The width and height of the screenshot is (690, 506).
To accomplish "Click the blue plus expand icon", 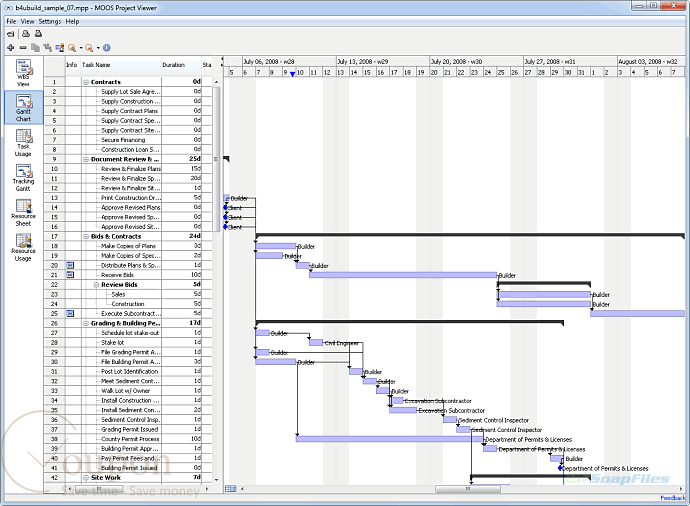I will pos(11,48).
